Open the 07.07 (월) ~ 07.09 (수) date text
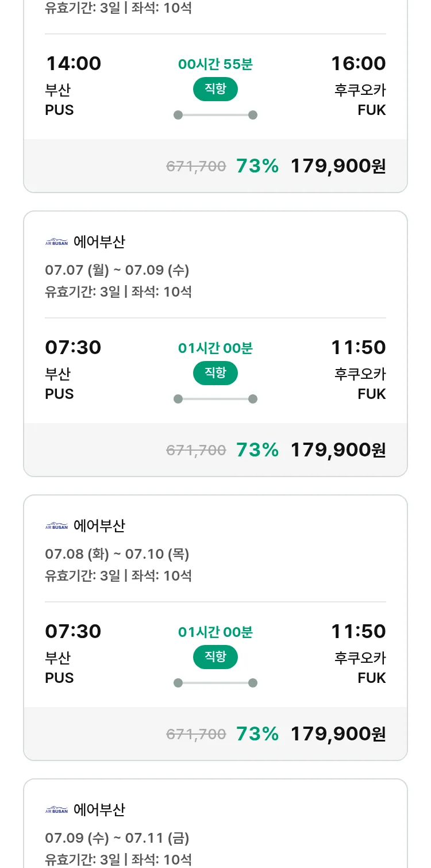This screenshot has height=868, width=431. click(117, 270)
